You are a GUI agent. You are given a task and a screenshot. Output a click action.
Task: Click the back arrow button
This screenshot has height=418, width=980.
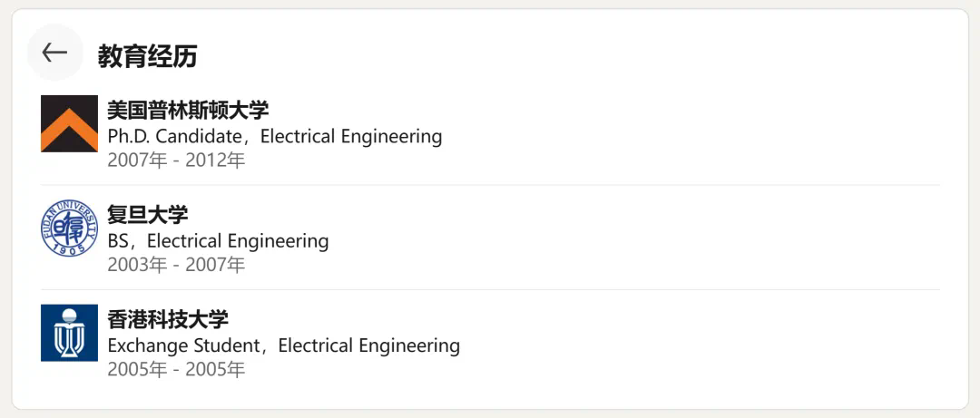(x=54, y=53)
